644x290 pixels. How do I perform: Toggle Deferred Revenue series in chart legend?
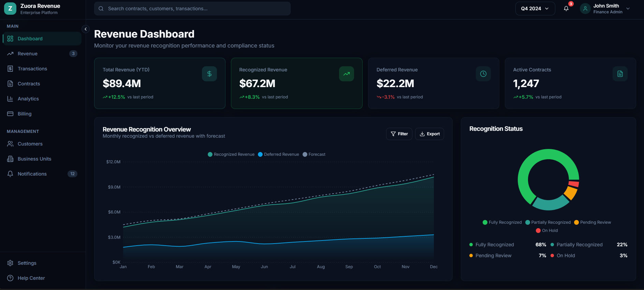278,154
